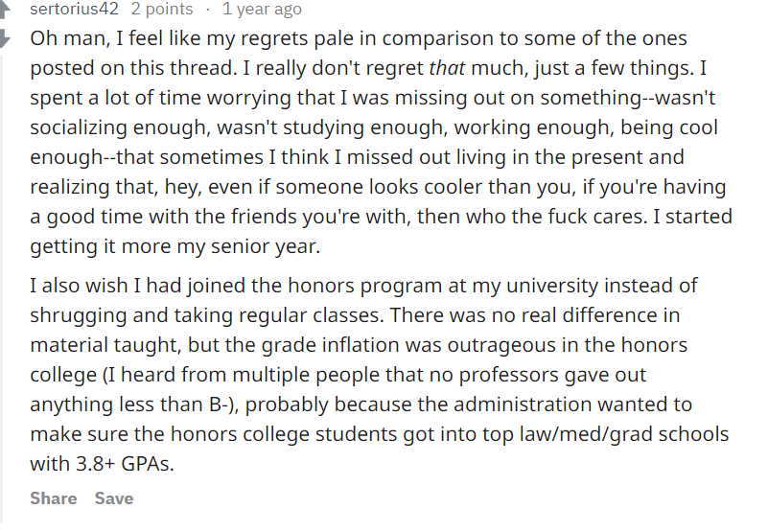Downvote the comment by sertorius42
Image resolution: width=768 pixels, height=532 pixels.
[6, 40]
